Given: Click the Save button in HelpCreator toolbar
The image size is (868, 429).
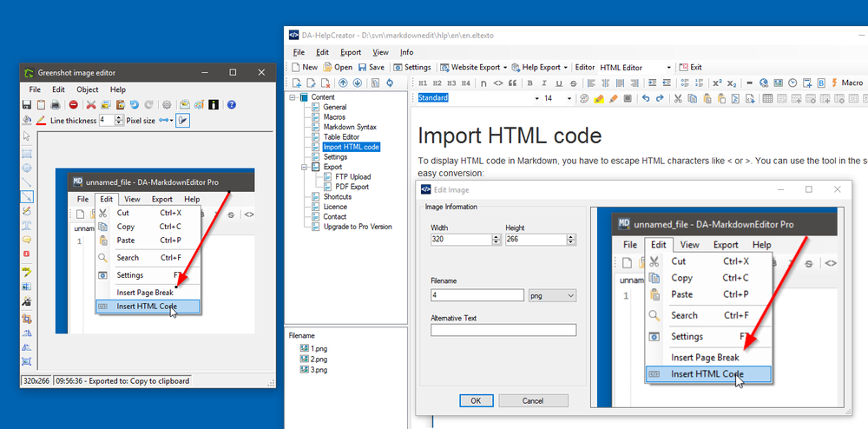Looking at the screenshot, I should (x=371, y=67).
